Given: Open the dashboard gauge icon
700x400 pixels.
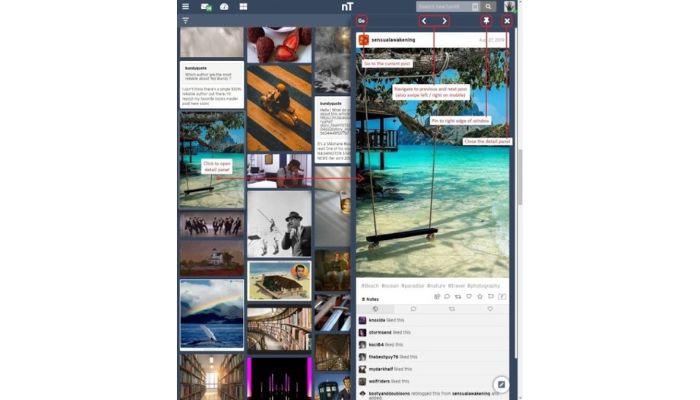Looking at the screenshot, I should click(224, 7).
